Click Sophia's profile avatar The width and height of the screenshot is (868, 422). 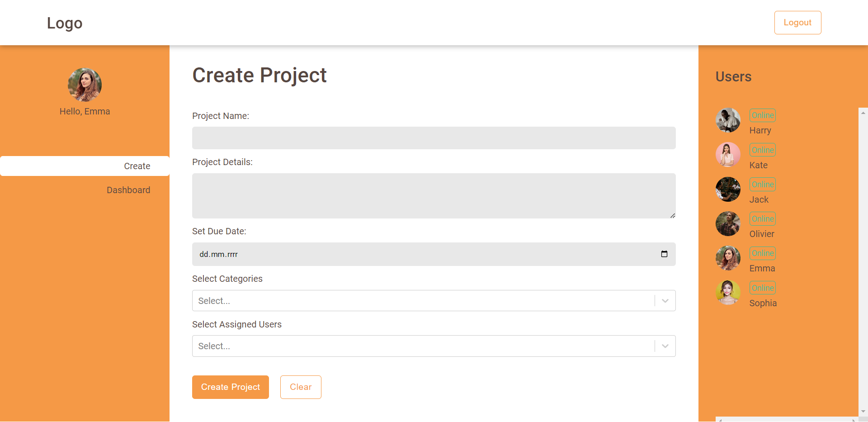[728, 293]
